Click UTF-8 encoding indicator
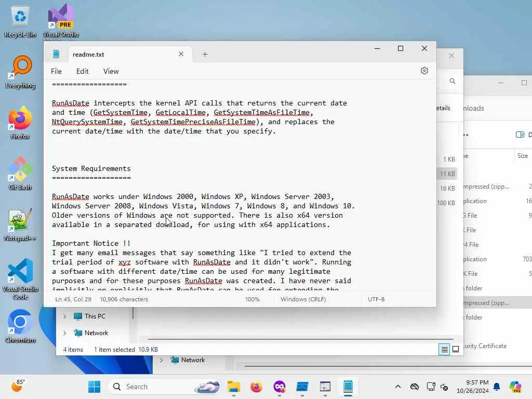Screen dimensions: 532x399 click(376, 299)
